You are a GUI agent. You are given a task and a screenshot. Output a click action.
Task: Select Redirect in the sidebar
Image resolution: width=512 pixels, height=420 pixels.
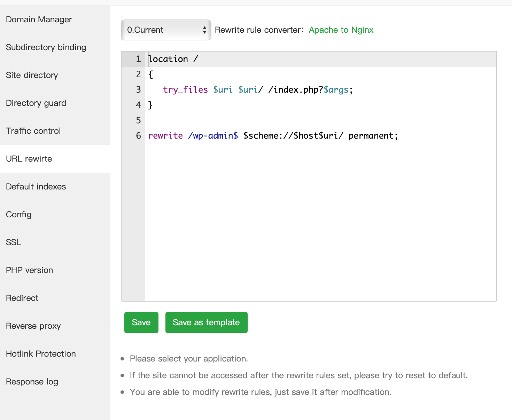pyautogui.click(x=22, y=298)
